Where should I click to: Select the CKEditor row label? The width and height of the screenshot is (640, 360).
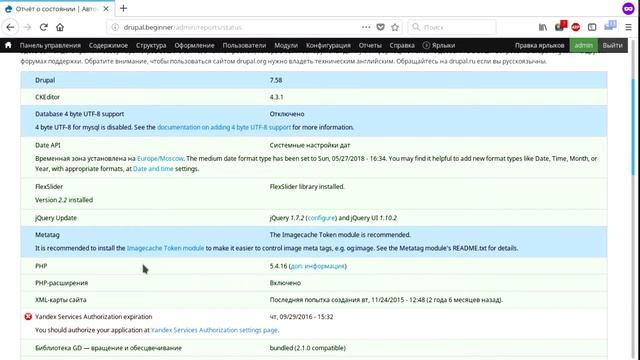tap(47, 97)
